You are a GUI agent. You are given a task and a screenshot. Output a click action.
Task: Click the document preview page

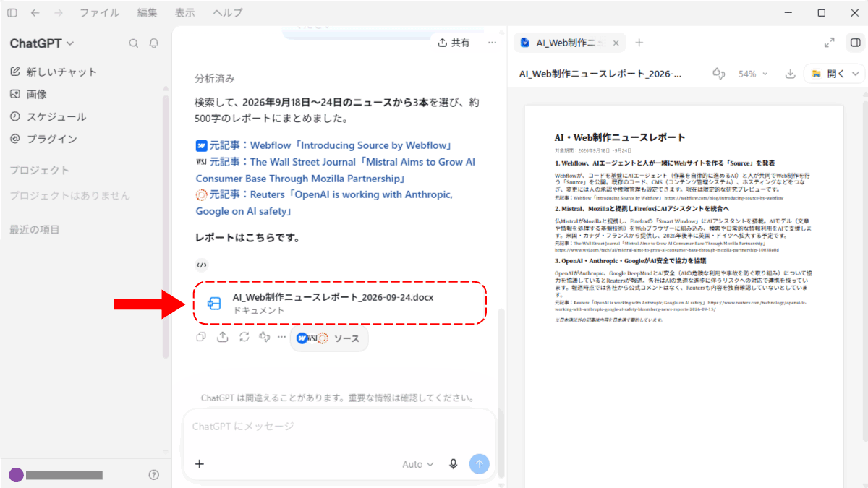click(x=684, y=296)
